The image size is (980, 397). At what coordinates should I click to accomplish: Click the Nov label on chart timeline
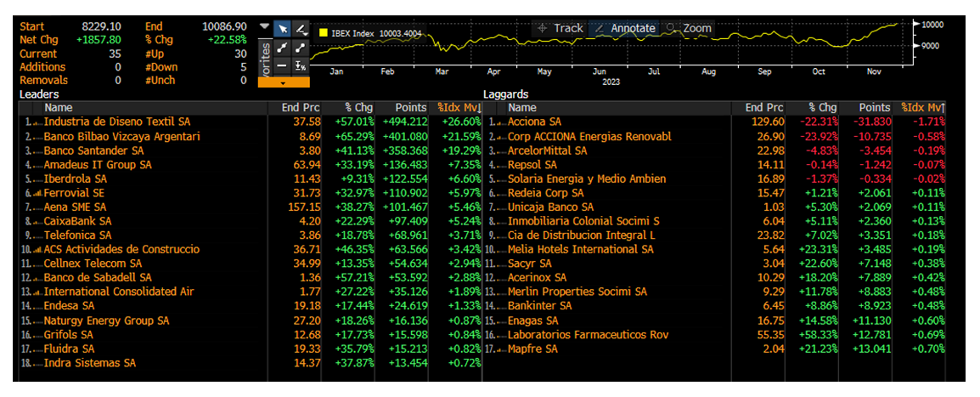click(872, 72)
